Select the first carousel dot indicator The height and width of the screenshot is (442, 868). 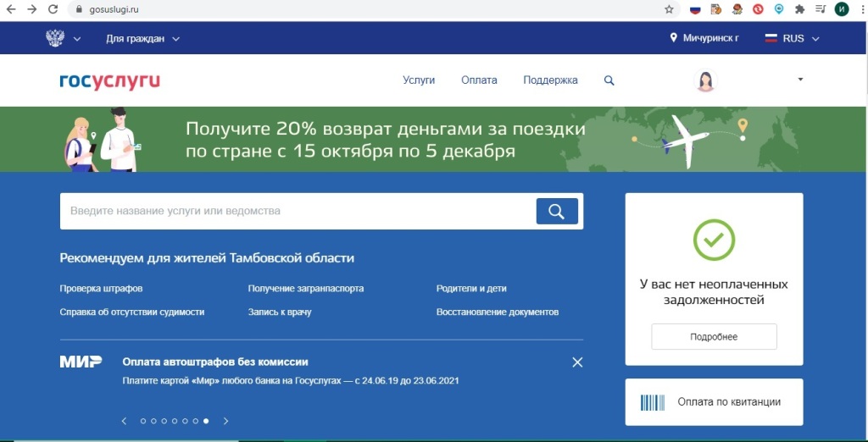(142, 421)
